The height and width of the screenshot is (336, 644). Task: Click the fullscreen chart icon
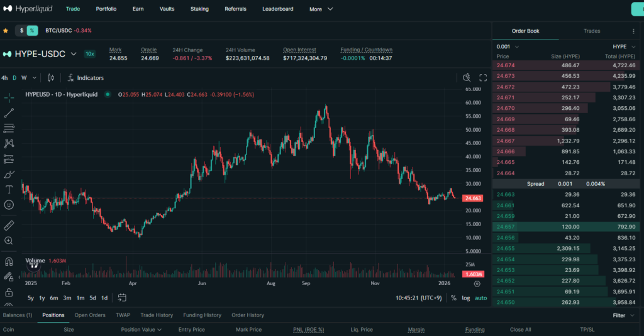coord(483,78)
